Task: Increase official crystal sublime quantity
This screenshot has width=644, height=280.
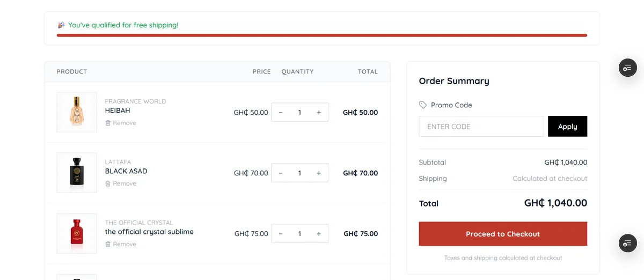Action: (x=319, y=234)
